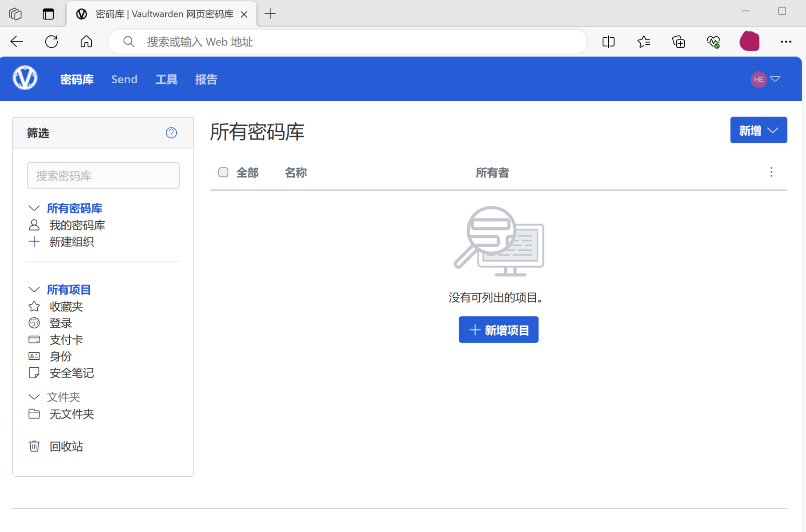The height and width of the screenshot is (532, 806).
Task: Select the 收藏夹 star filter
Action: (66, 306)
